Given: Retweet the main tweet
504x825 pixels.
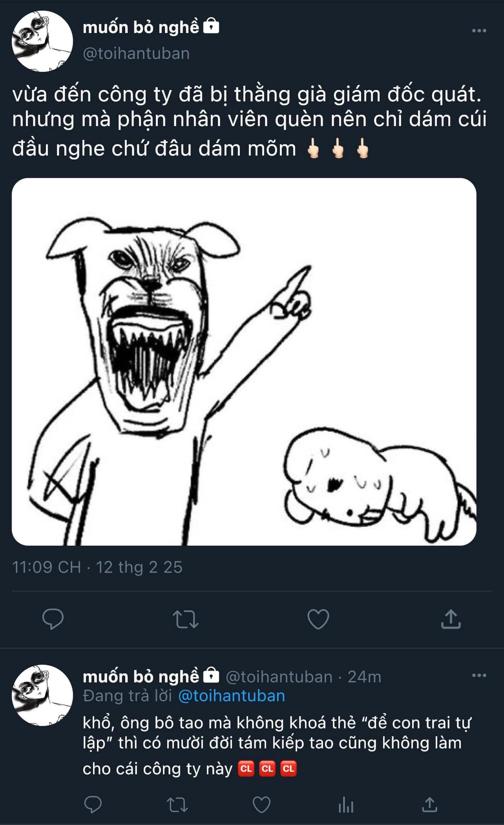Looking at the screenshot, I should point(185,619).
